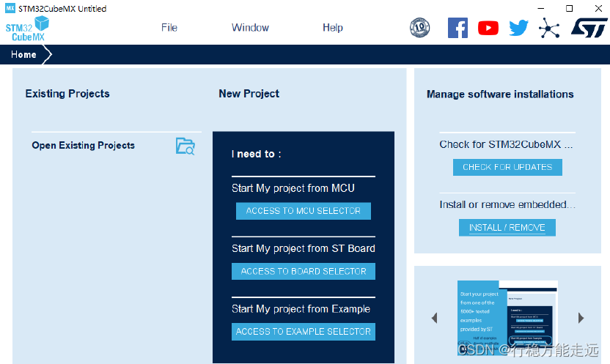The width and height of the screenshot is (610, 364).
Task: Click the browse folder icon for existing projects
Action: (x=185, y=146)
